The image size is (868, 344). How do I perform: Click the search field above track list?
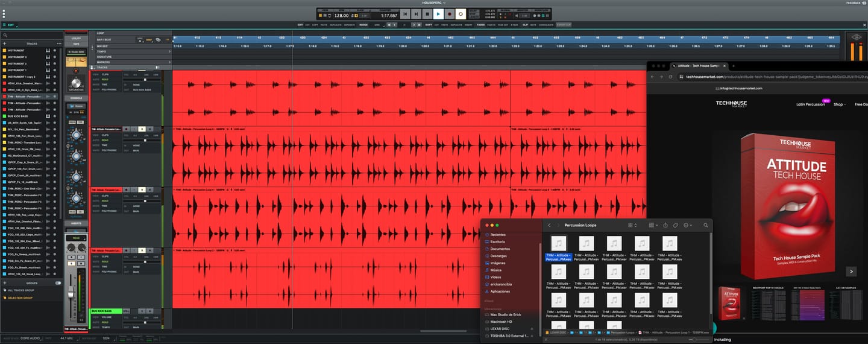31,36
